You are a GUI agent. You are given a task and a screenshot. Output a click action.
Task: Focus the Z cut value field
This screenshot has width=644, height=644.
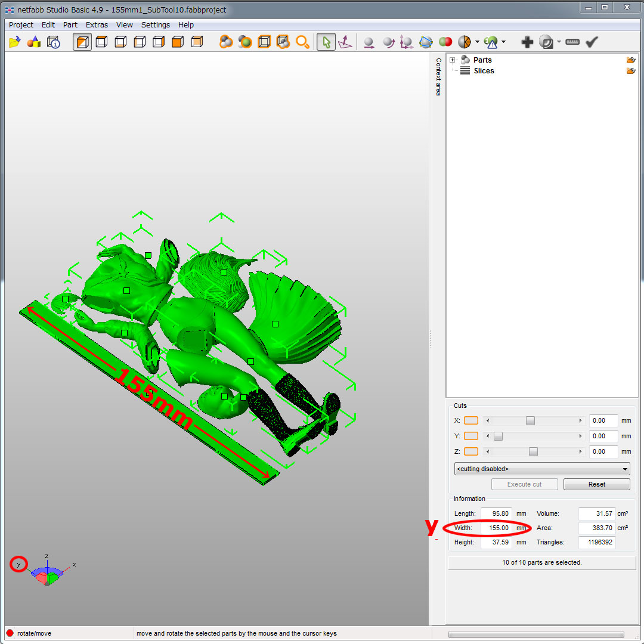pyautogui.click(x=603, y=452)
